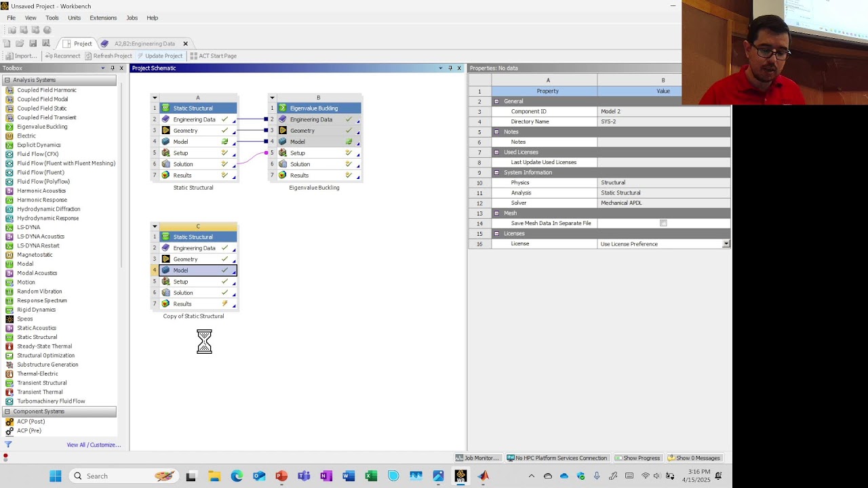The image size is (868, 488).
Task: Select ACP (Post) component system
Action: click(x=31, y=422)
